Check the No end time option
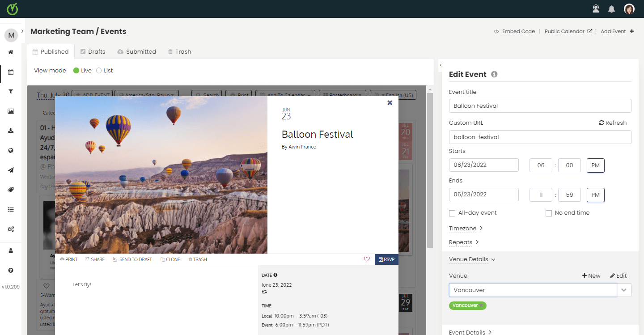This screenshot has height=335, width=644. coord(549,213)
